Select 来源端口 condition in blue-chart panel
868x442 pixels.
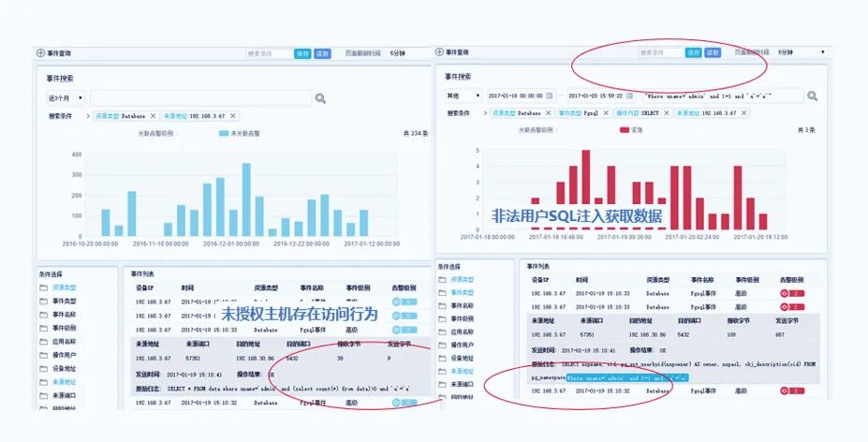tap(65, 395)
